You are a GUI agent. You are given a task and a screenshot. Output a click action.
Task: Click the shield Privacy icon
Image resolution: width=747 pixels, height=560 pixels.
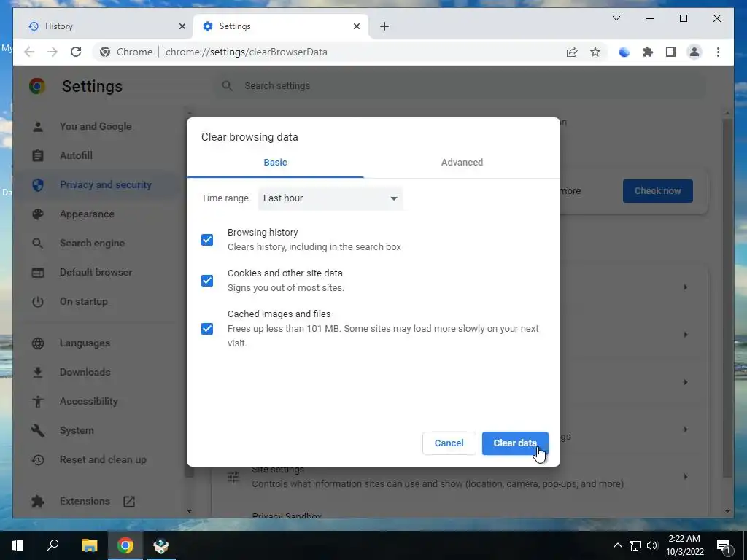tap(38, 184)
